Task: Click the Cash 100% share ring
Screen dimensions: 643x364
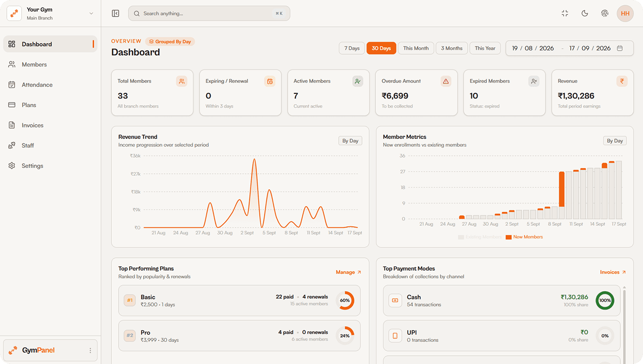Action: coord(605,300)
